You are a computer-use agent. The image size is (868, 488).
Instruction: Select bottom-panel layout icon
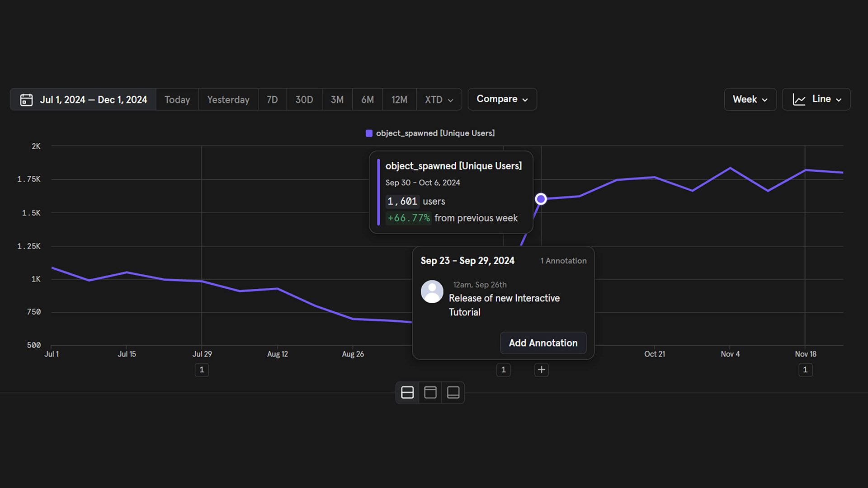pos(453,393)
